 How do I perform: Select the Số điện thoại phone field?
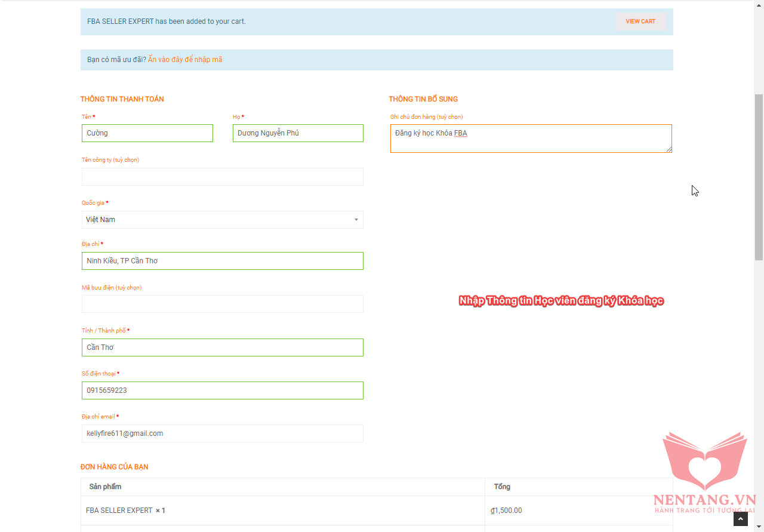(x=222, y=390)
